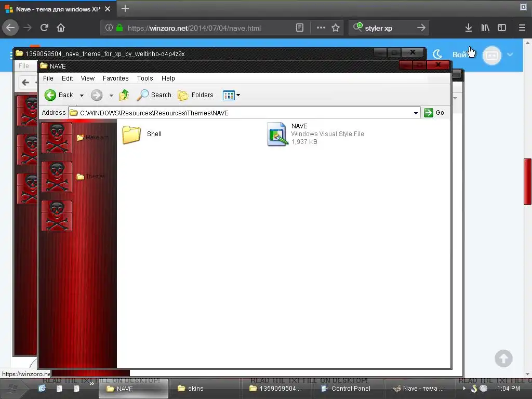This screenshot has height=399, width=532.
Task: Open the Back history dropdown arrow
Action: point(82,96)
